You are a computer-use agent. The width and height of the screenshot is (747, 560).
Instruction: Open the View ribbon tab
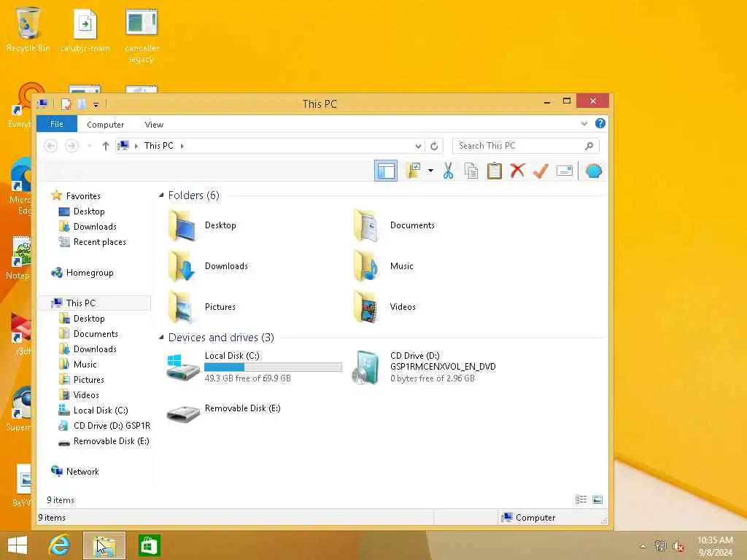coord(154,124)
